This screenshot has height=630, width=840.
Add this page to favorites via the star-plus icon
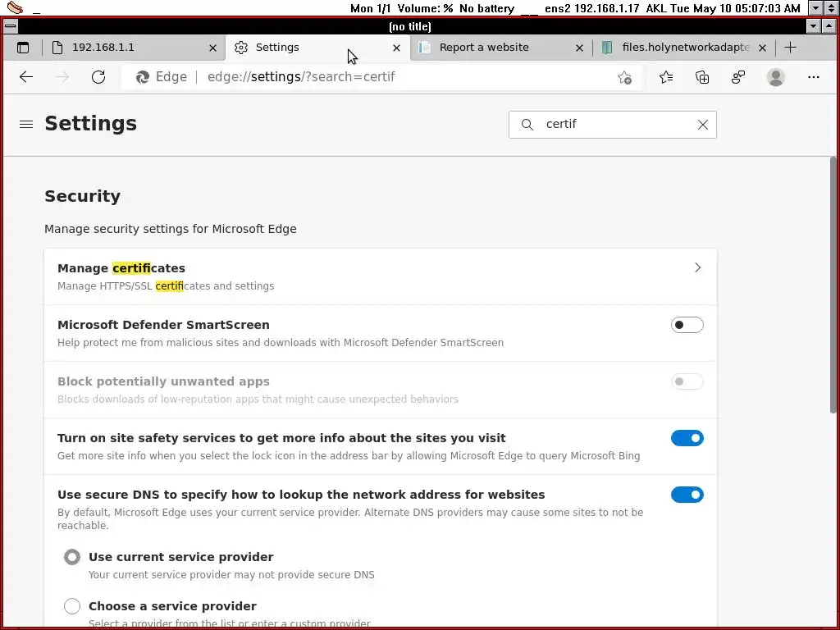click(624, 78)
